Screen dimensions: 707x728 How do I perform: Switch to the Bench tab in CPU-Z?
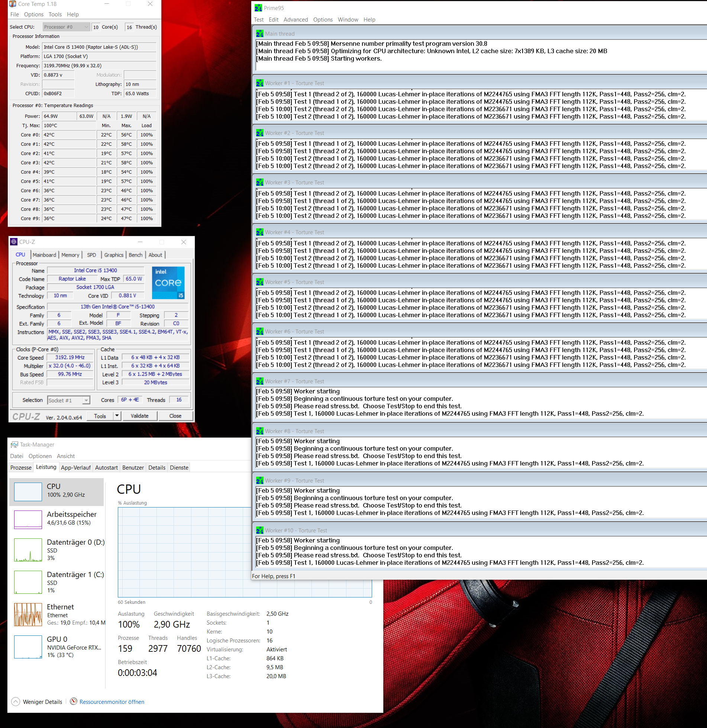pyautogui.click(x=136, y=255)
